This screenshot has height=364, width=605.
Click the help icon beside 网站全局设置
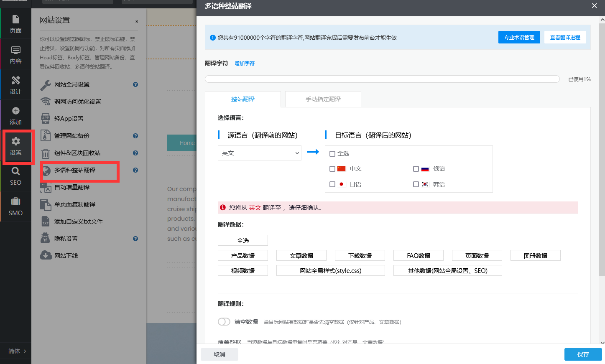coord(135,84)
